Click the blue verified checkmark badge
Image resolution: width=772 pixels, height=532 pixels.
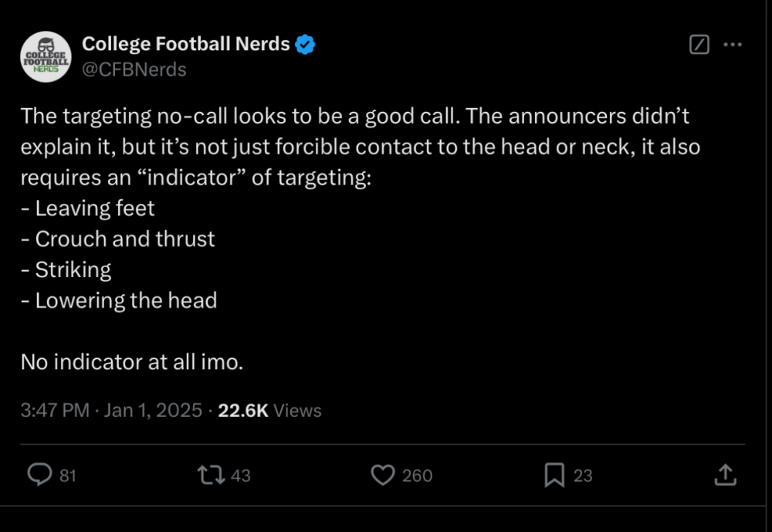pyautogui.click(x=306, y=45)
